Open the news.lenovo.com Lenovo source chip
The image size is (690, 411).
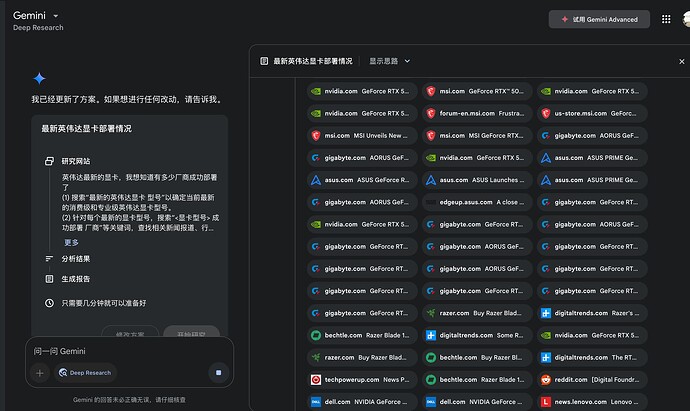click(x=592, y=402)
